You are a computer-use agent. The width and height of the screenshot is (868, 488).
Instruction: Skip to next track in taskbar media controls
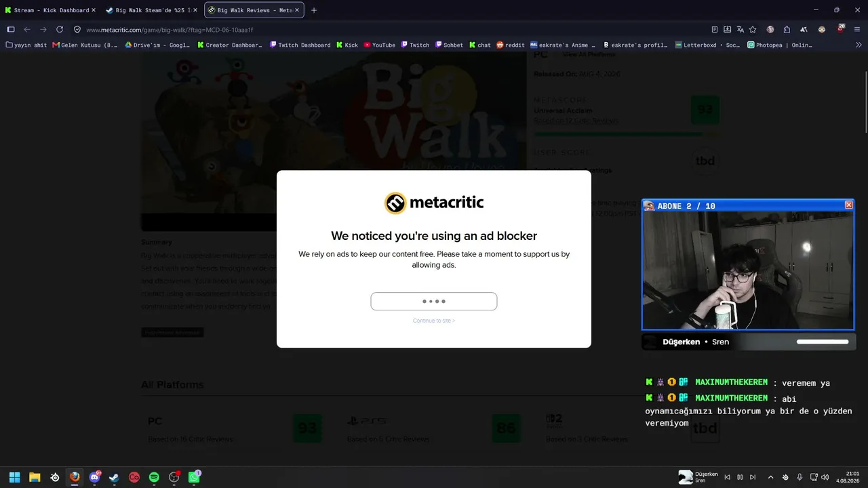click(x=753, y=477)
